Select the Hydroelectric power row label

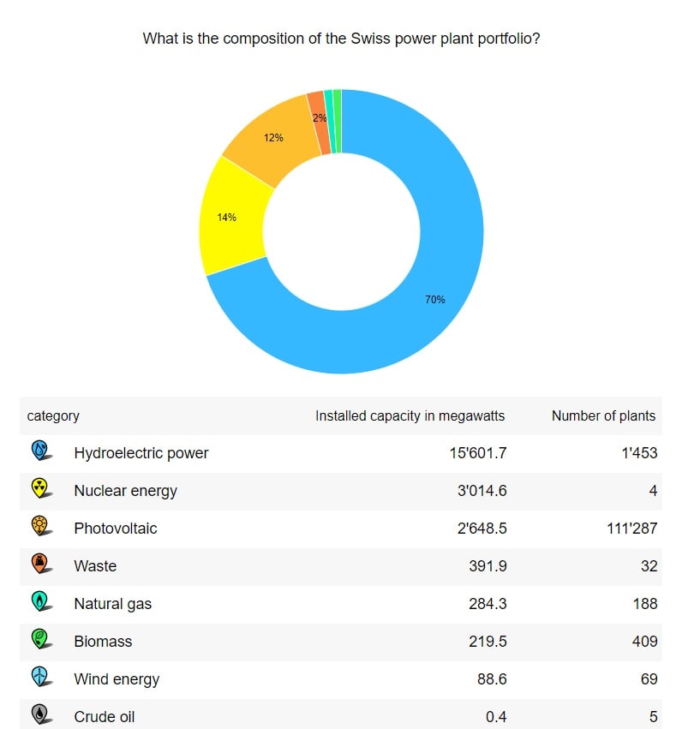141,453
